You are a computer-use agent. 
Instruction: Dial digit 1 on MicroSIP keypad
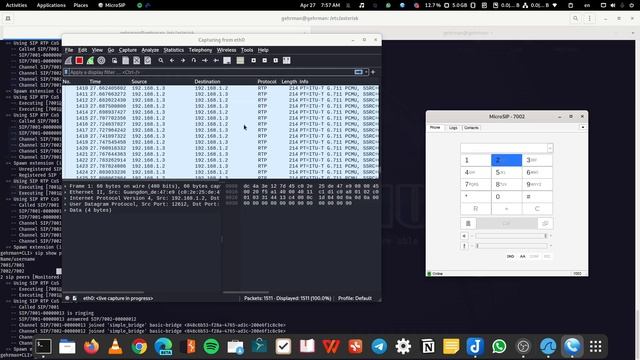[476, 160]
